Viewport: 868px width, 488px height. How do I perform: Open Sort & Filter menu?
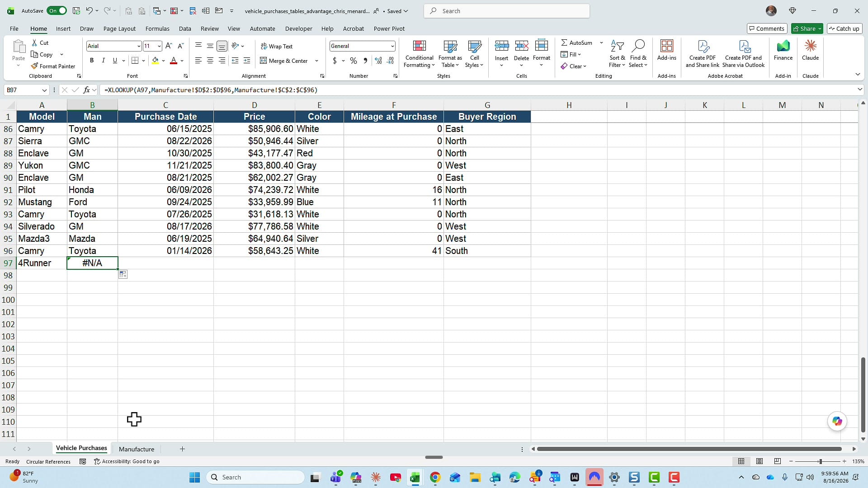[617, 54]
